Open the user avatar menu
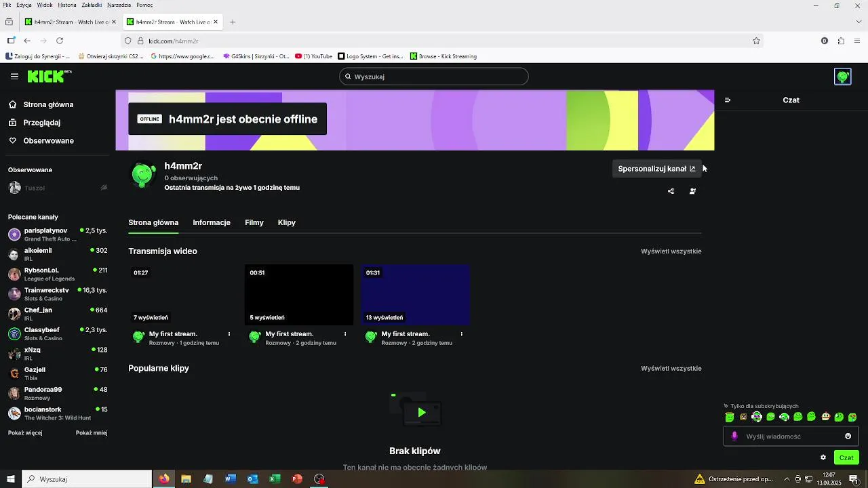 [842, 77]
